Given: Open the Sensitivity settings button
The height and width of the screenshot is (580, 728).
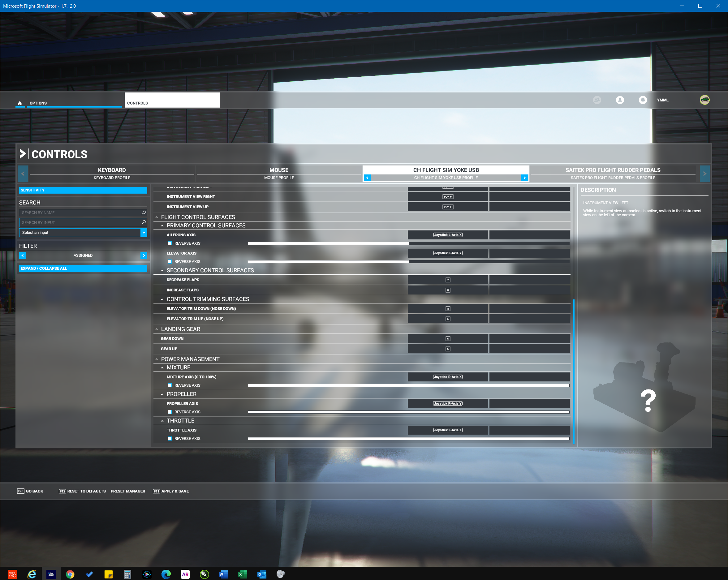Looking at the screenshot, I should [83, 190].
